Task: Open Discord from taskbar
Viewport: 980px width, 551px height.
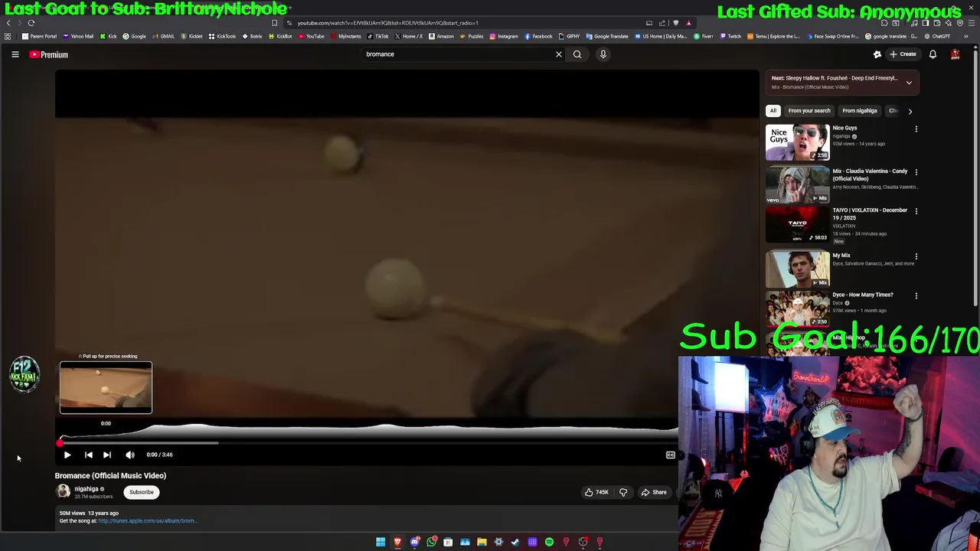Action: coord(414,542)
